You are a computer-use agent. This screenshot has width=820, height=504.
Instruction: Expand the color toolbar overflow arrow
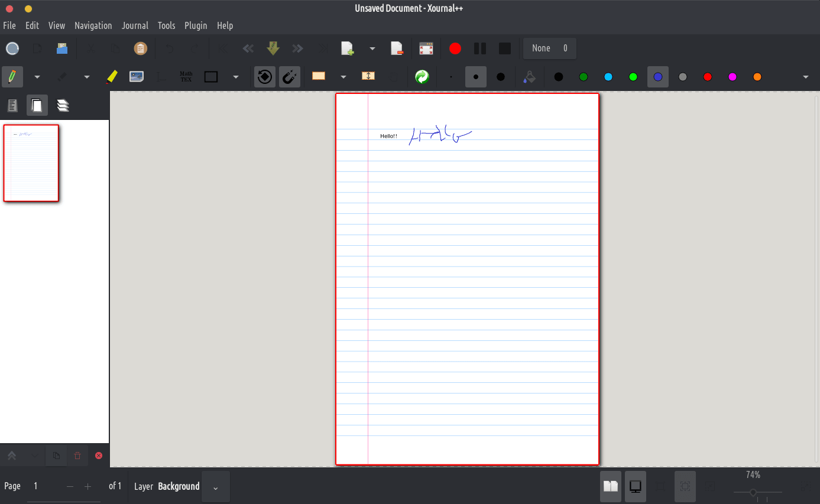tap(805, 77)
